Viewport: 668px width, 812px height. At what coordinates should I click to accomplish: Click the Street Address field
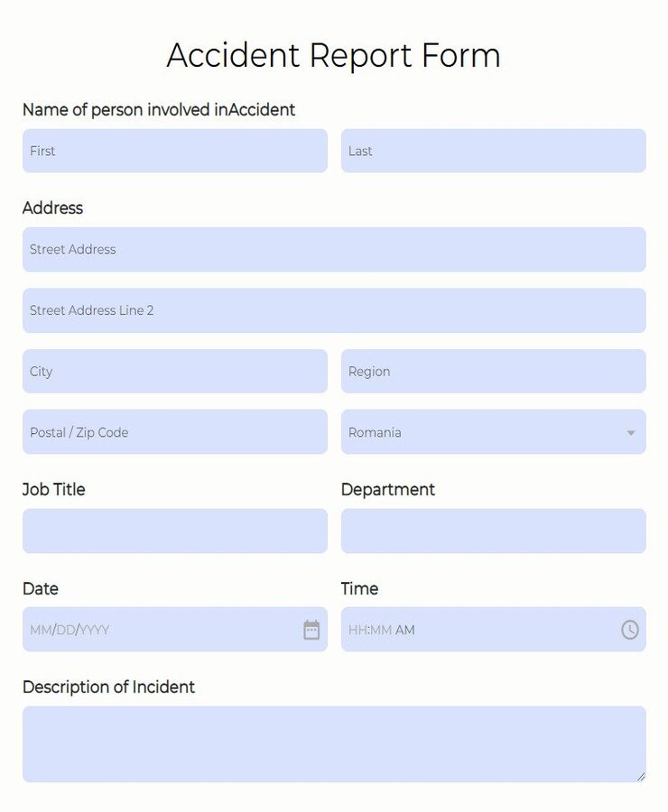click(334, 250)
